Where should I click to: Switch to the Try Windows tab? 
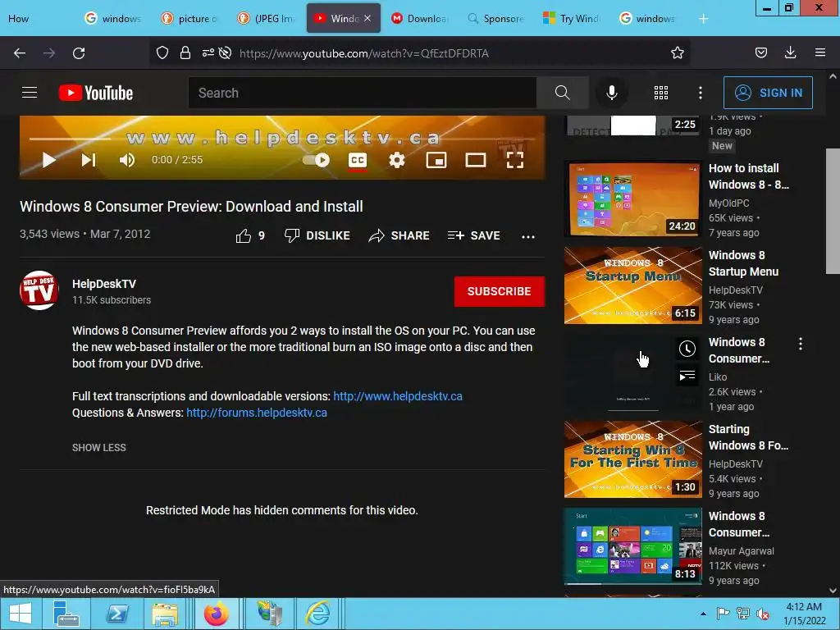pos(572,19)
